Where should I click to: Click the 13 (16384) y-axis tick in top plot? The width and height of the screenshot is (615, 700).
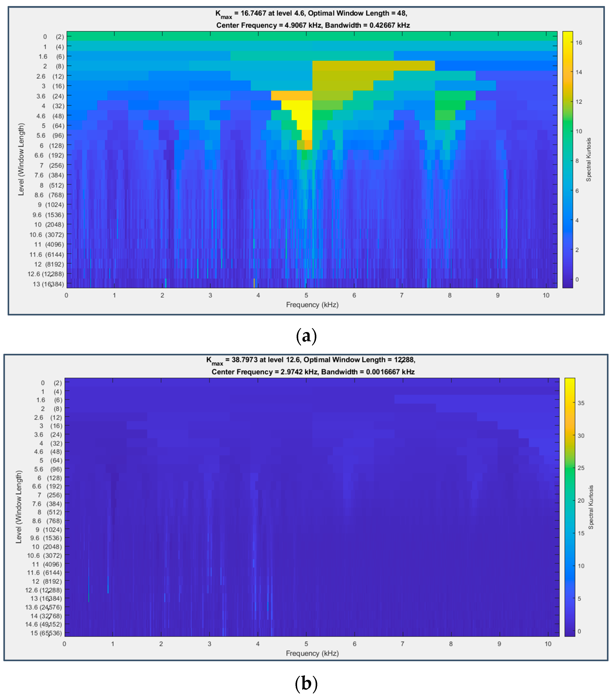[x=48, y=284]
